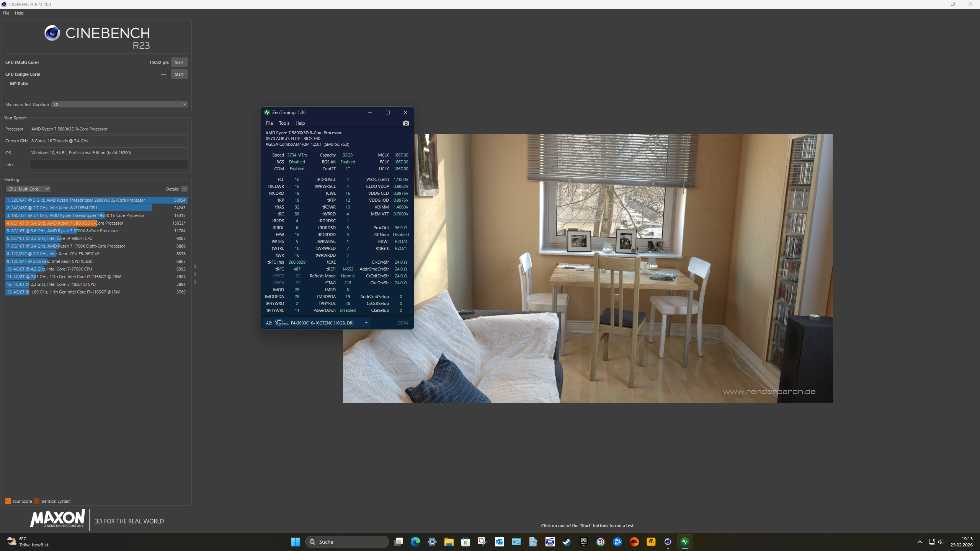This screenshot has height=551, width=980.
Task: Expand the Details selector in the Ranking panel
Action: [x=185, y=189]
